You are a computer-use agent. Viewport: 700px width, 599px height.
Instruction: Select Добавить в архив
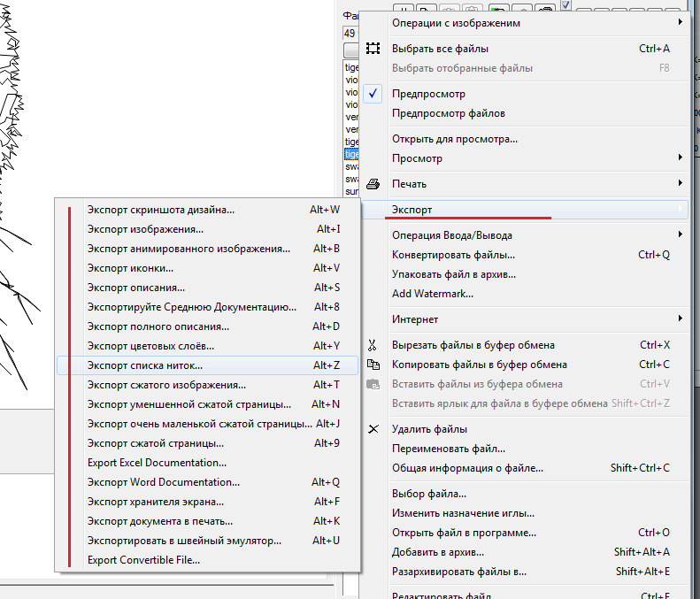[x=525, y=552]
